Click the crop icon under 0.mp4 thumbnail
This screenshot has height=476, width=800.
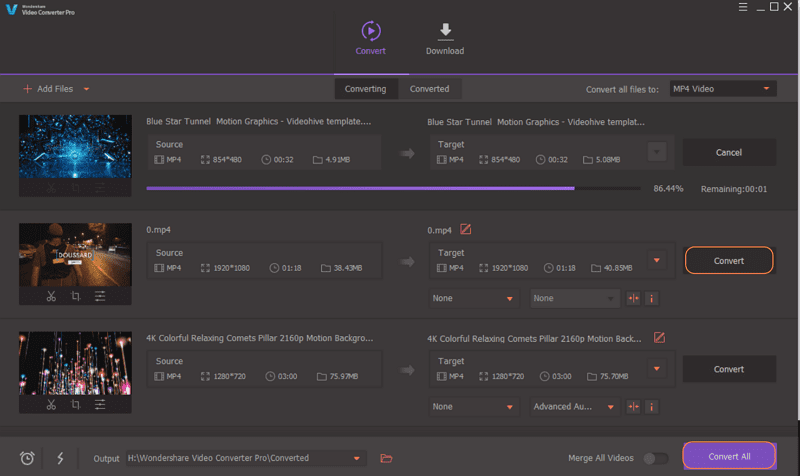(x=76, y=296)
